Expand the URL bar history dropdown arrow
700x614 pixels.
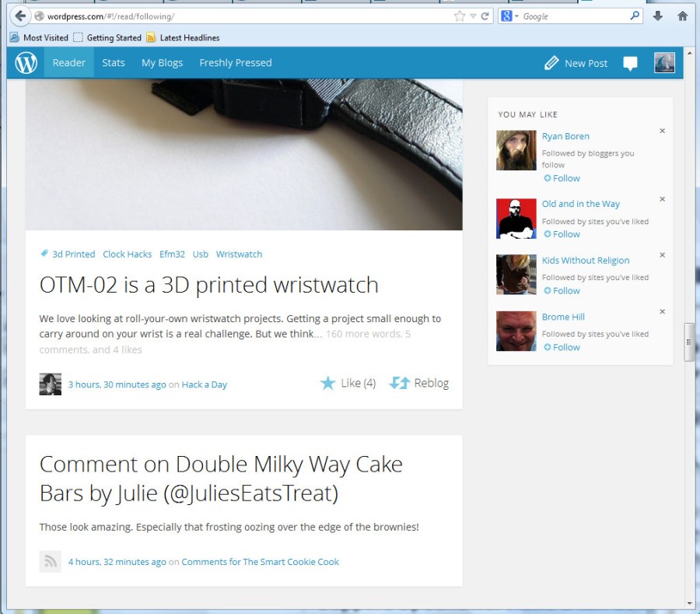(x=473, y=16)
